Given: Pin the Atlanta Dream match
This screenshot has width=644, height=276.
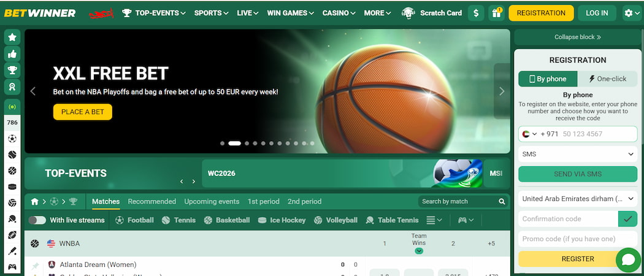Looking at the screenshot, I should point(36,266).
